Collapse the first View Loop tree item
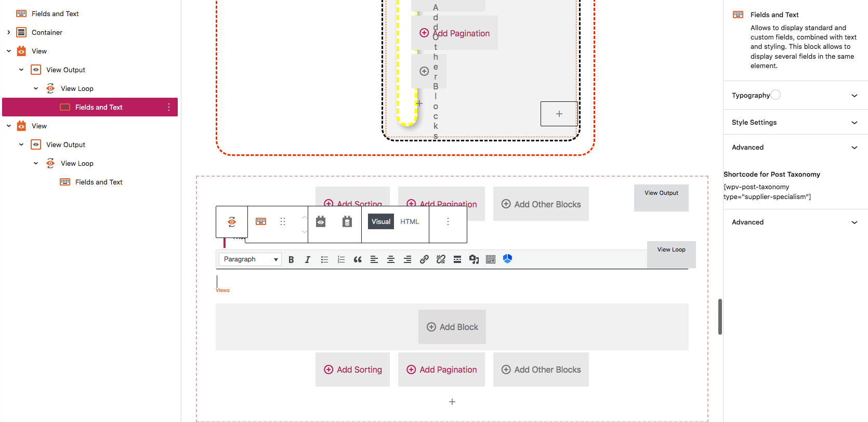 point(36,88)
